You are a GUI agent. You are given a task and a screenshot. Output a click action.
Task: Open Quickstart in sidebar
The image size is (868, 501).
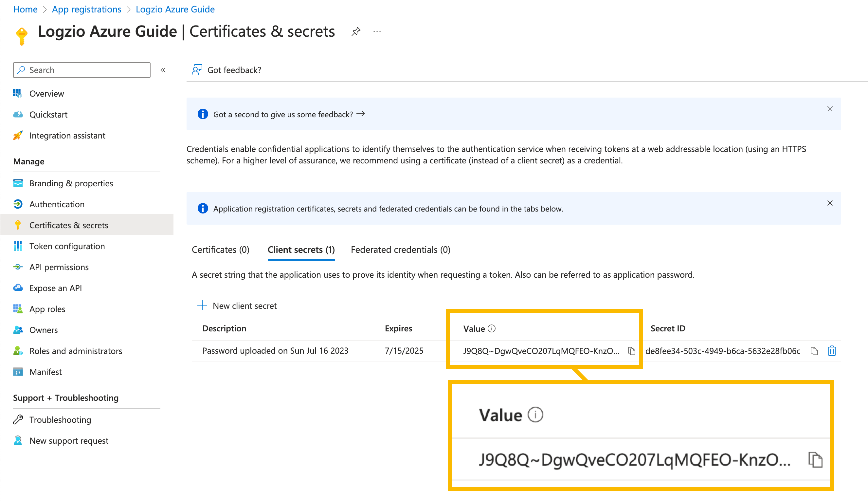coord(48,115)
